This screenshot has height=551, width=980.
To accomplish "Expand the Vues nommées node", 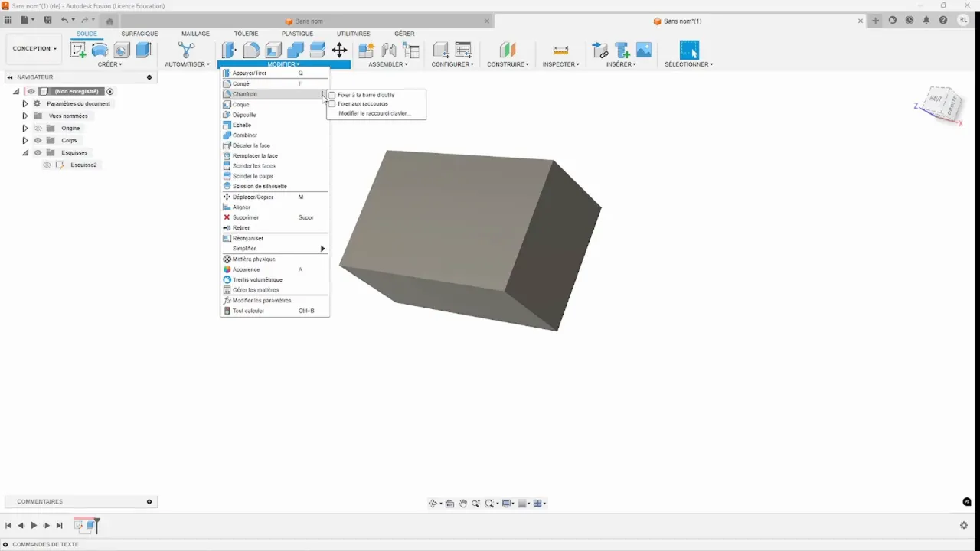I will coord(24,116).
